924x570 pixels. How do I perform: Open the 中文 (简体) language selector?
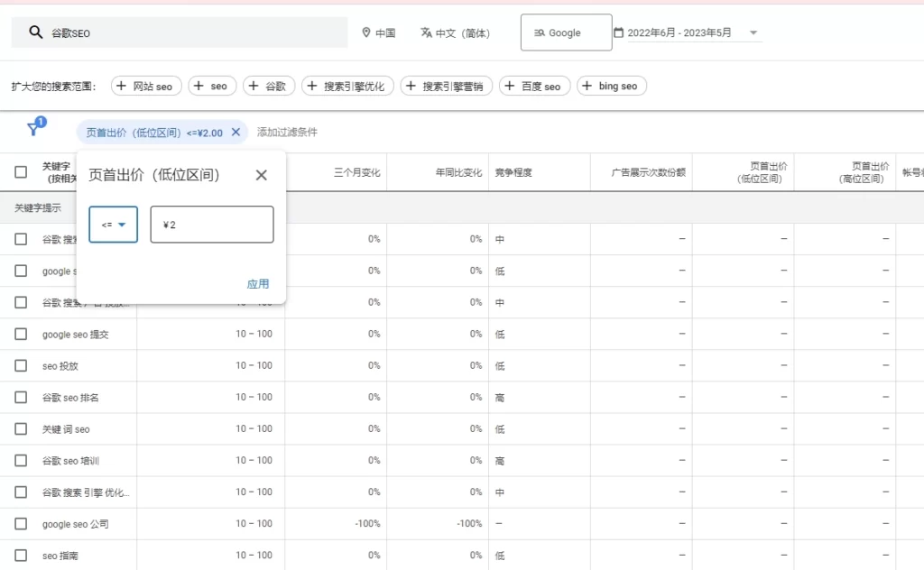[x=455, y=33]
